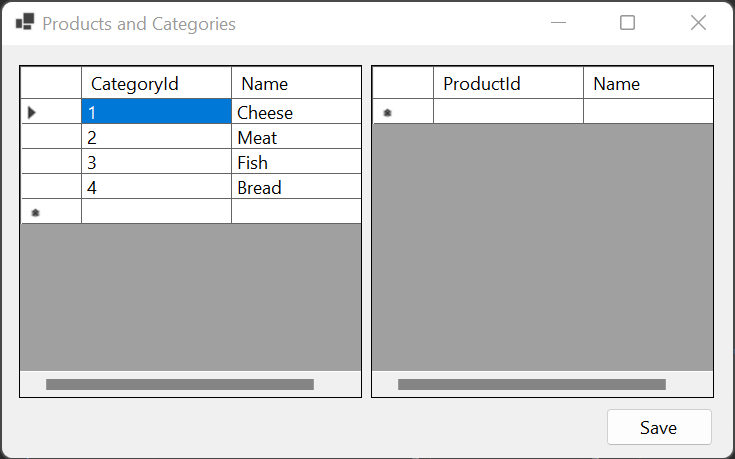
Task: Select the Meat name cell
Action: click(x=295, y=138)
